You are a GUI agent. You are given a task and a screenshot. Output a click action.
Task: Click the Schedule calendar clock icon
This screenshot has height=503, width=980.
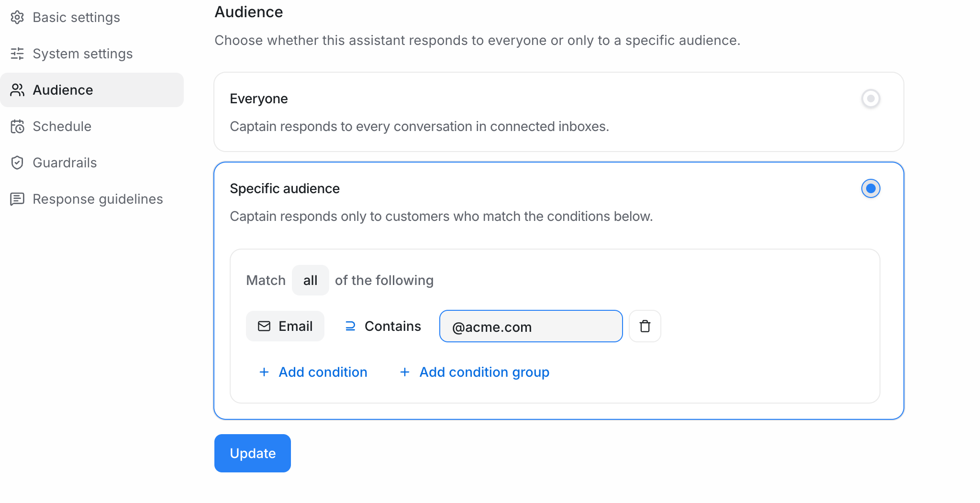click(17, 126)
